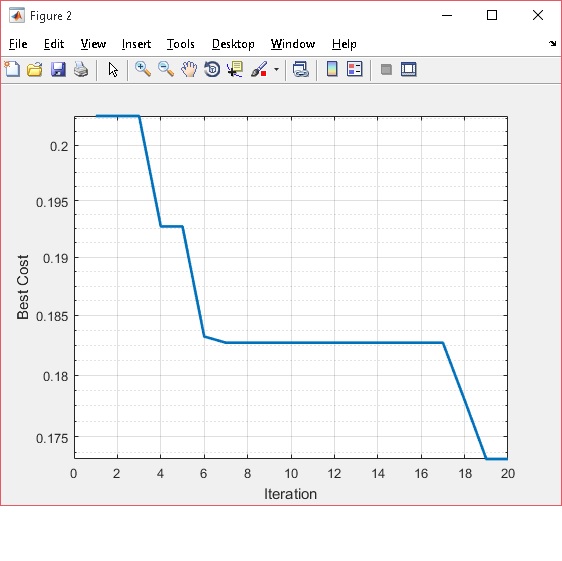Activate the Zoom Out magnifier tool
Screen dimensions: 562x561
pyautogui.click(x=166, y=69)
